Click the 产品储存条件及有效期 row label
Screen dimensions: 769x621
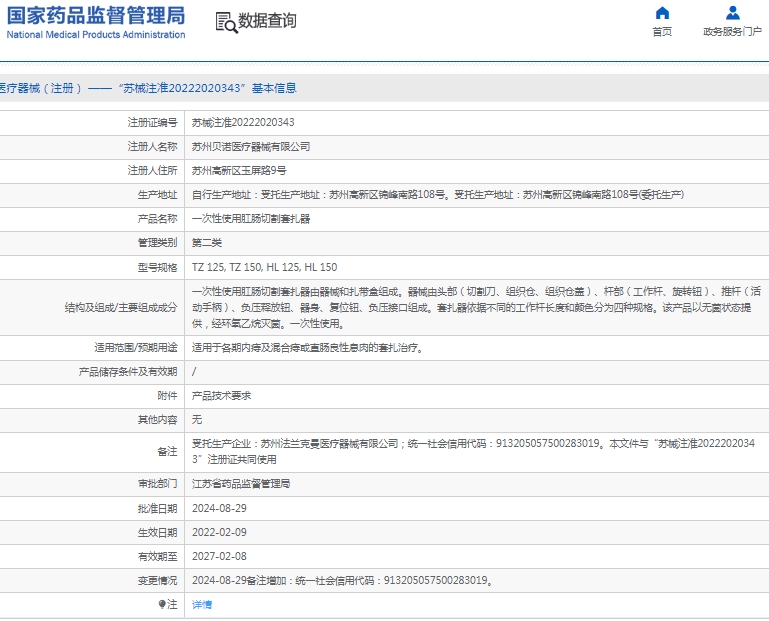tap(128, 371)
